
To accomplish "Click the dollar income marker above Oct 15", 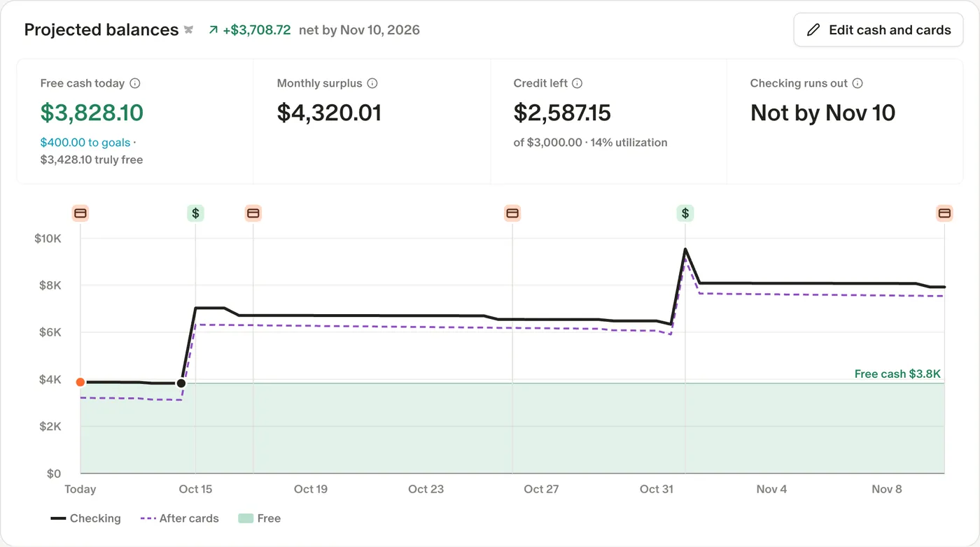I will click(x=195, y=213).
